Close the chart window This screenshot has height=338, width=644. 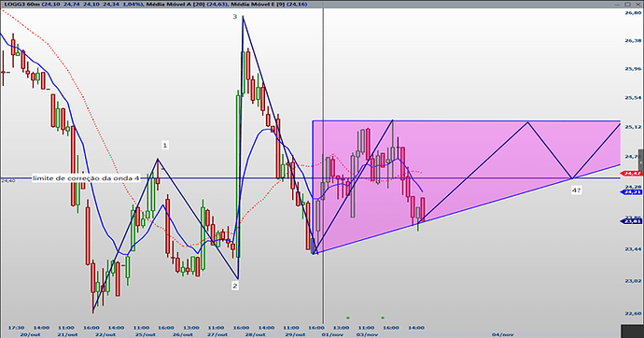coord(637,4)
